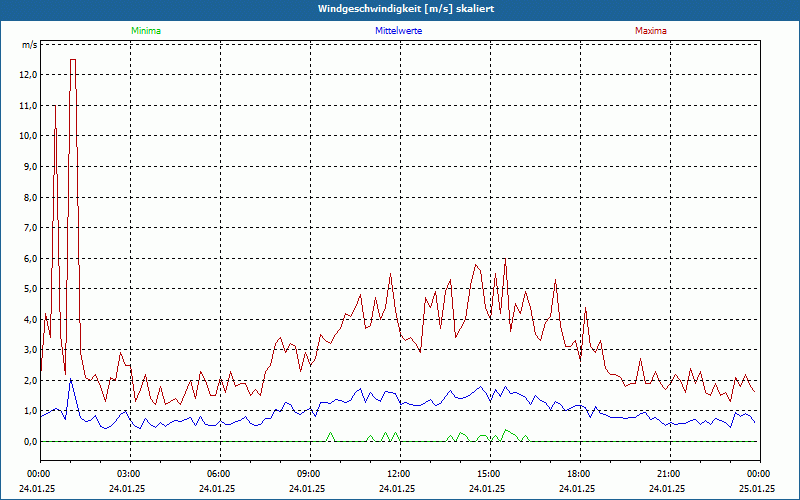Click the '12,0' y-axis value
This screenshot has height=500, width=800.
pos(28,75)
